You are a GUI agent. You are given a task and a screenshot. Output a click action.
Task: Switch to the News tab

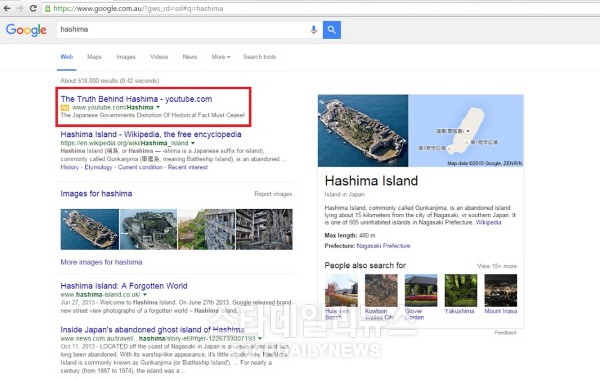point(190,57)
